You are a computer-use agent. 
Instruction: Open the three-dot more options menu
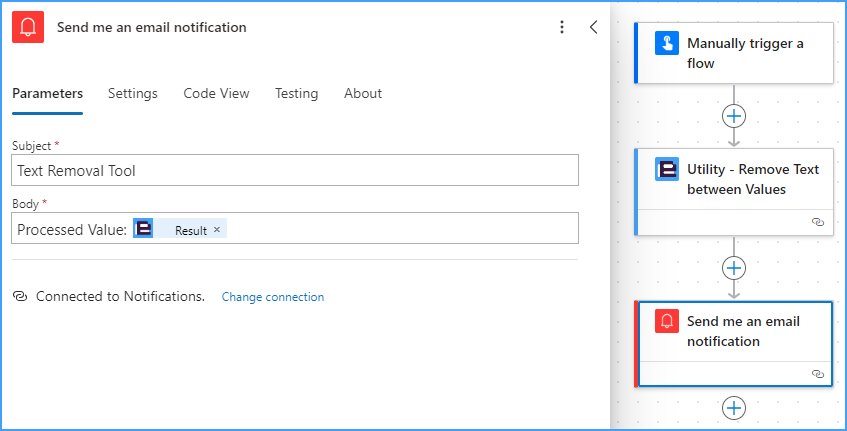pyautogui.click(x=562, y=27)
